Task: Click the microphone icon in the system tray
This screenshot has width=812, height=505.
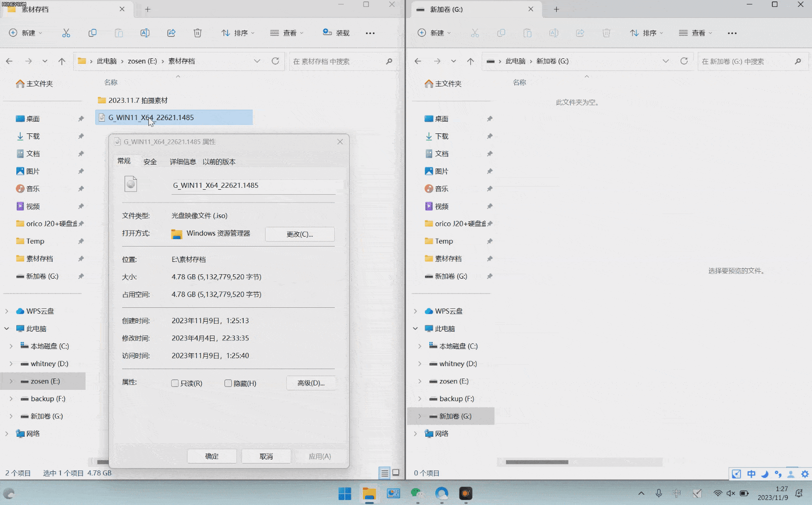Action: [659, 493]
